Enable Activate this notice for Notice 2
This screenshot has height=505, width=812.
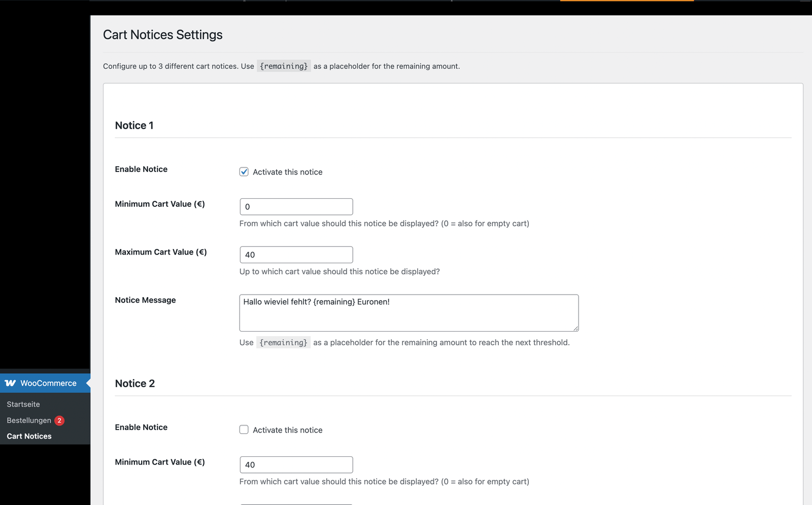244,430
